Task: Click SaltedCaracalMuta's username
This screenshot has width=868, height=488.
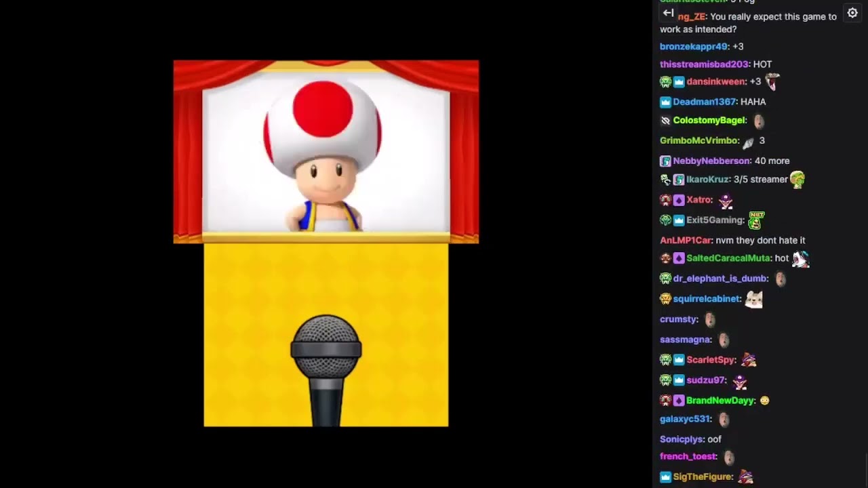Action: 728,258
